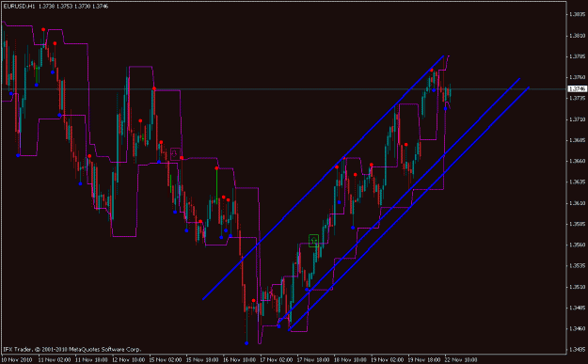This screenshot has width=588, height=364.
Task: Click the 1.3535 price axis label
Action: [577, 266]
